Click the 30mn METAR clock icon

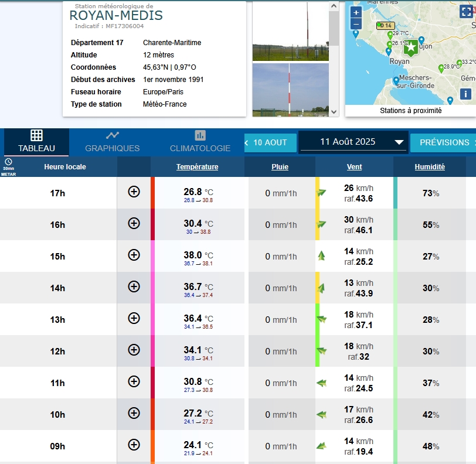coord(8,162)
